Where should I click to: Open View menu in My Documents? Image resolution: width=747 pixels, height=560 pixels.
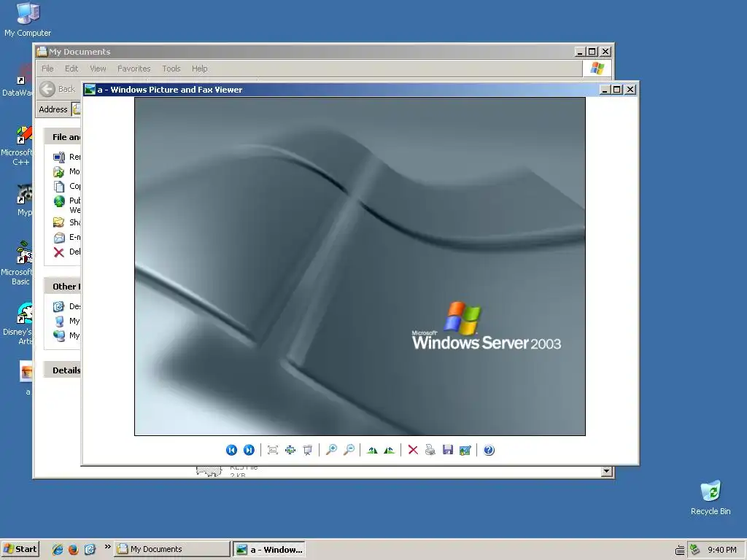coord(98,69)
